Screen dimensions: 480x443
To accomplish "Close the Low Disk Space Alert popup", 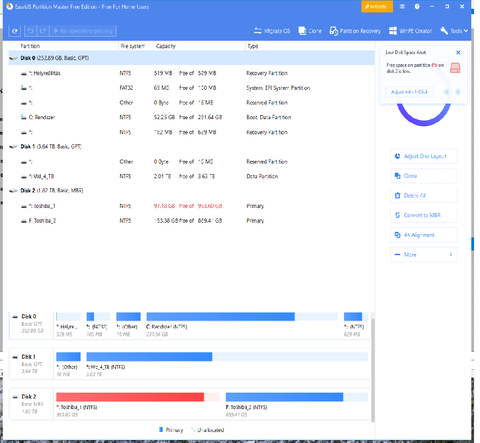I will (x=458, y=52).
